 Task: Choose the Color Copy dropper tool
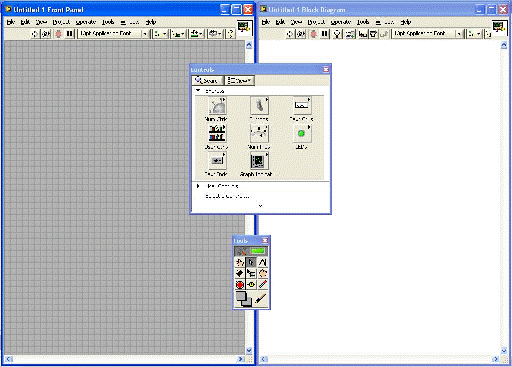tap(263, 284)
